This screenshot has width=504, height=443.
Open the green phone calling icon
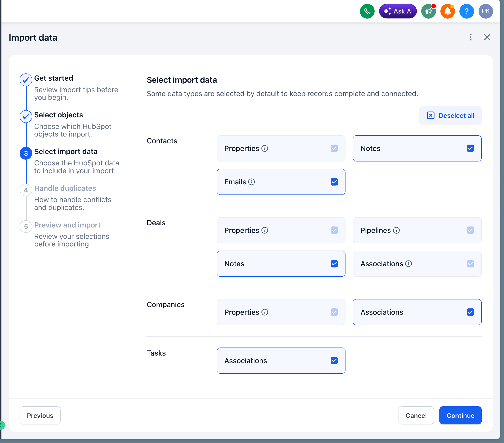pos(367,11)
